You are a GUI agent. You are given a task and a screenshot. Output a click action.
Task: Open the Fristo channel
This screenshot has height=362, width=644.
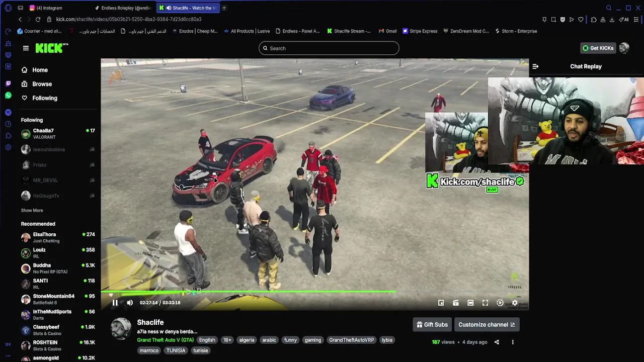click(58, 165)
